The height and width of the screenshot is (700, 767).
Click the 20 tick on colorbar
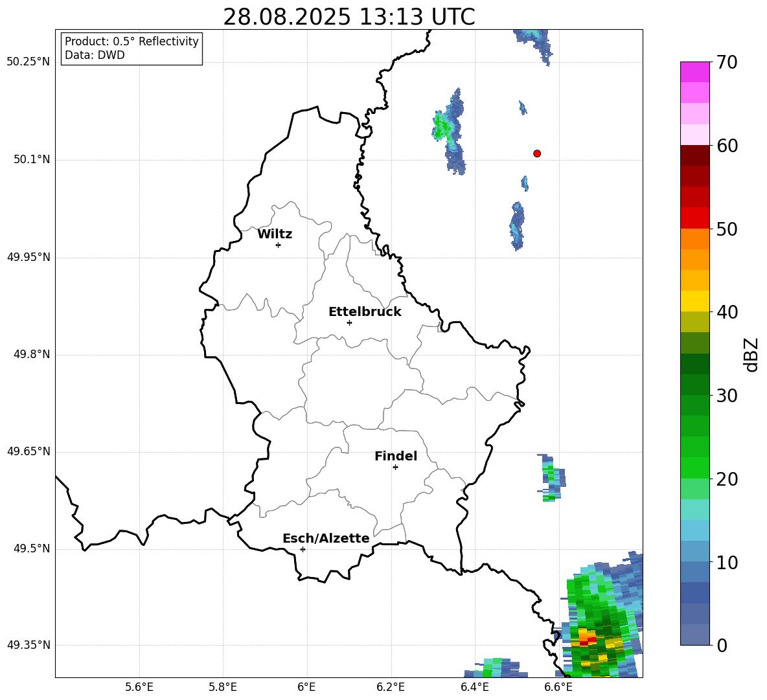(x=727, y=479)
